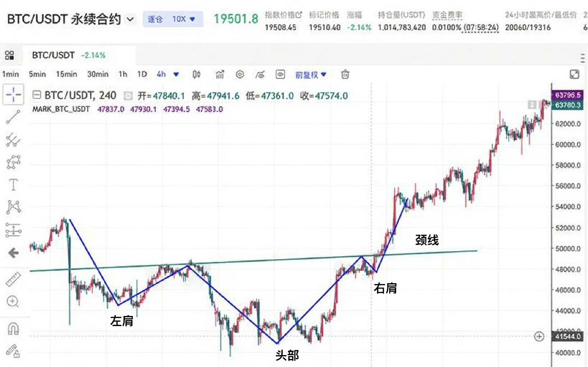Click the trash icon to remove drawings

[346, 75]
